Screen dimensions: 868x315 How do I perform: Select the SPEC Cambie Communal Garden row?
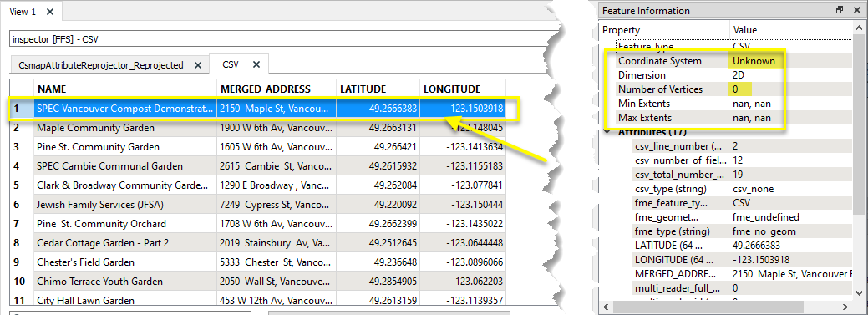257,166
